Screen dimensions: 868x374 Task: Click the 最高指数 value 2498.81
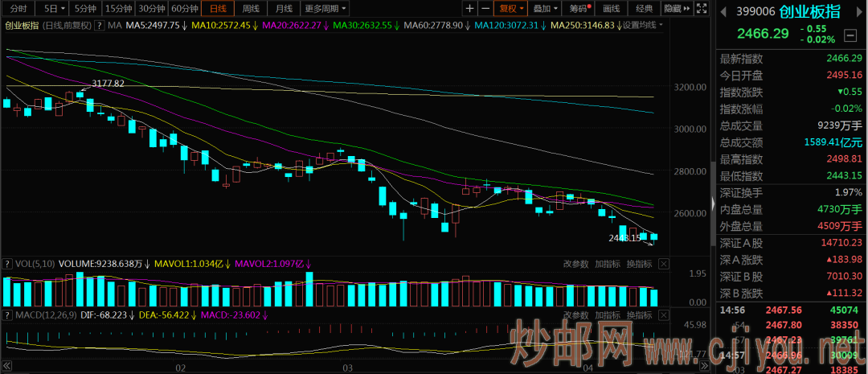(x=844, y=159)
